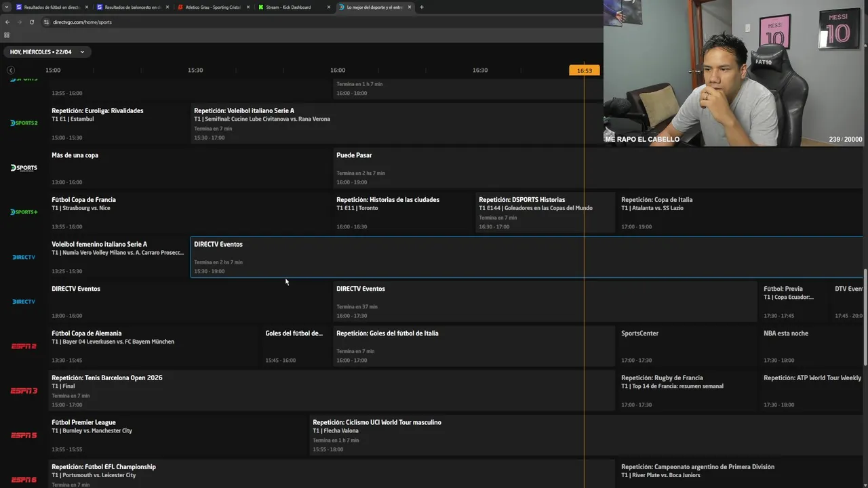Image resolution: width=868 pixels, height=488 pixels.
Task: Reload the page with refresh icon
Action: (x=31, y=22)
